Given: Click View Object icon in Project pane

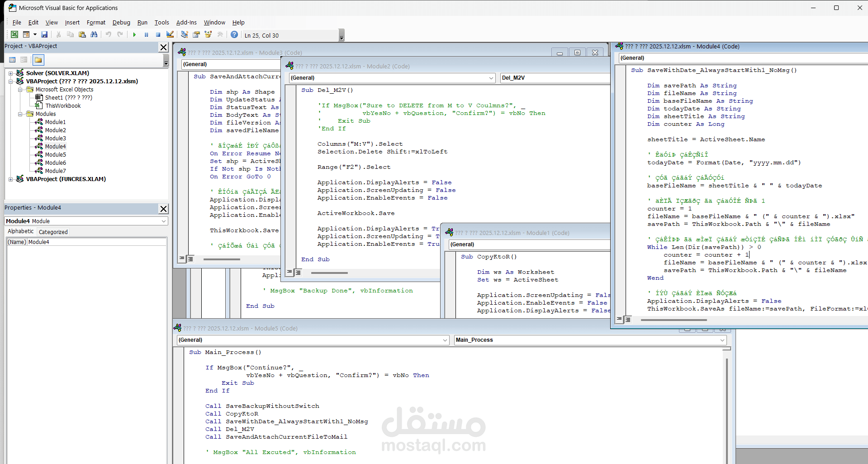Looking at the screenshot, I should click(x=24, y=60).
